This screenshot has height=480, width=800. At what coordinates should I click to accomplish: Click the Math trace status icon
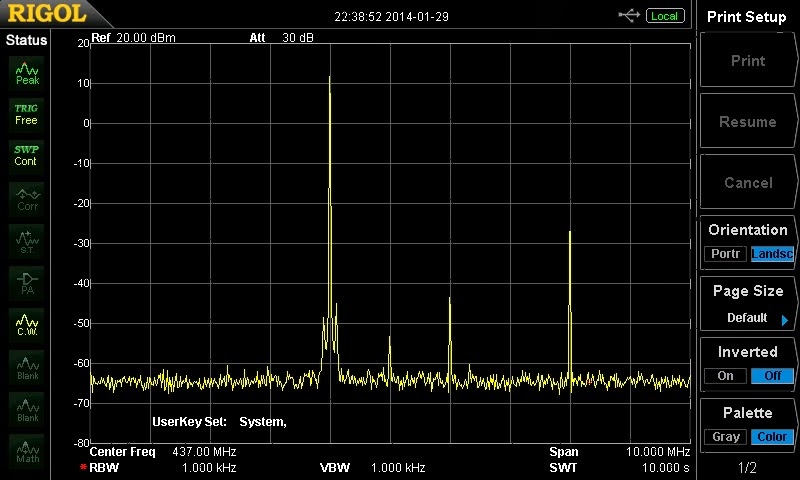coord(27,451)
